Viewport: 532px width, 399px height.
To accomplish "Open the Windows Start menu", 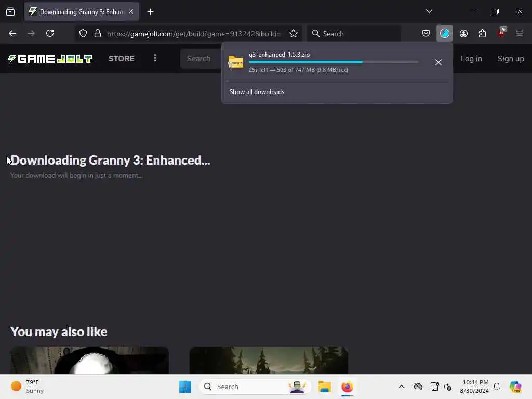I will 185,387.
